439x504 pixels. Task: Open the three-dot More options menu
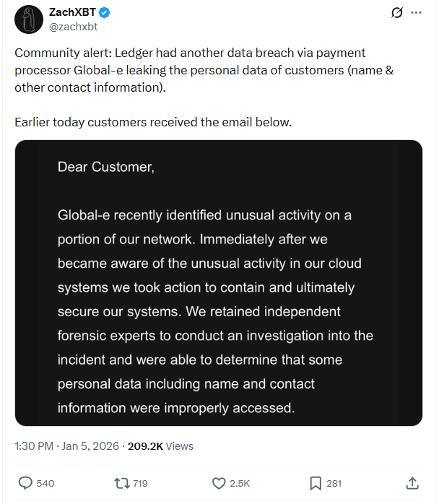(416, 13)
